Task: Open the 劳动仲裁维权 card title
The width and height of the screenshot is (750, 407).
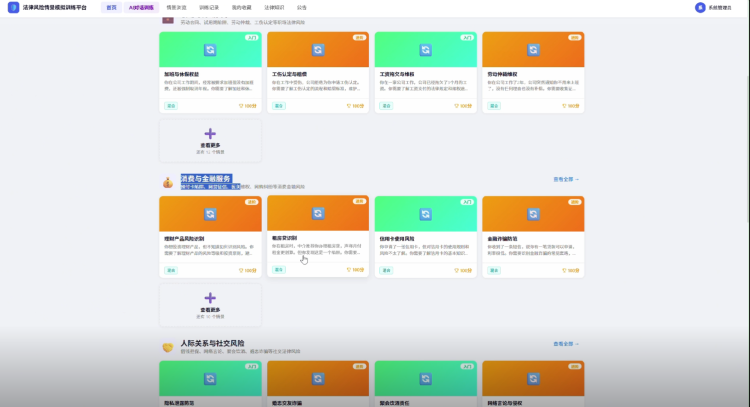Action: pyautogui.click(x=502, y=74)
